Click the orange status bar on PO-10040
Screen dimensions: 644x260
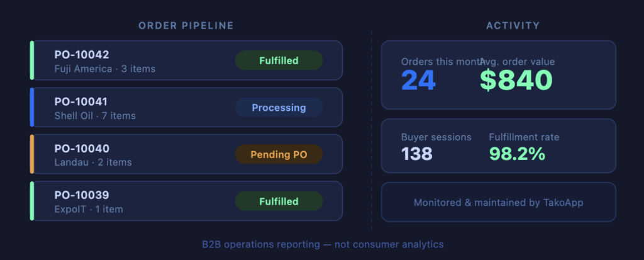[31, 154]
